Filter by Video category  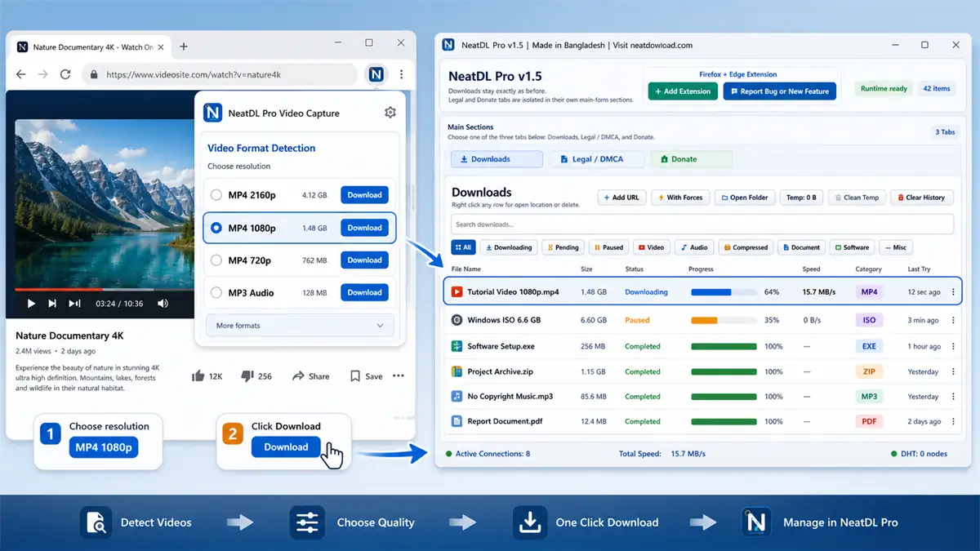pos(652,247)
